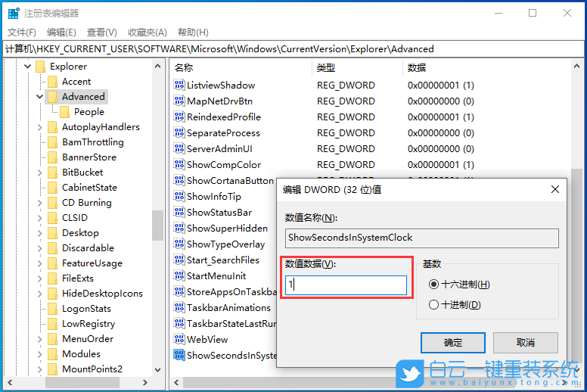Expand the CD Burning tree node
Screen dimensions: 587x392
point(39,203)
